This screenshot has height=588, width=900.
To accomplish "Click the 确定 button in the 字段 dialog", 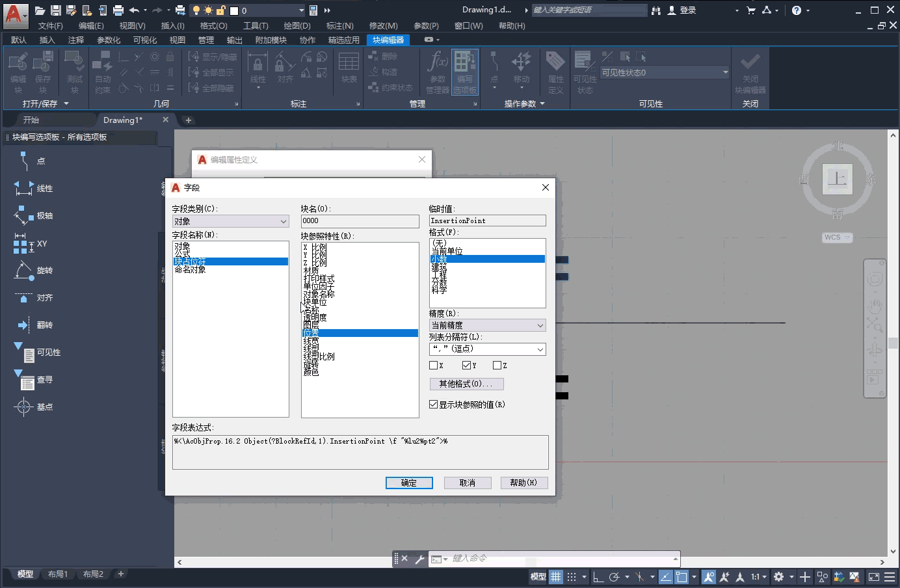I will pyautogui.click(x=409, y=482).
